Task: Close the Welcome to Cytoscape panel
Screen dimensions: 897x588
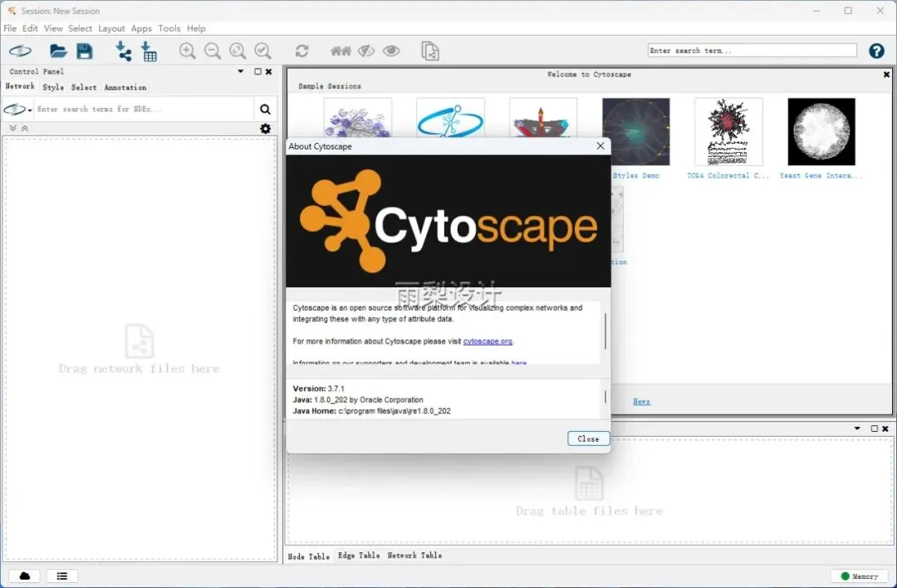Action: pos(886,75)
